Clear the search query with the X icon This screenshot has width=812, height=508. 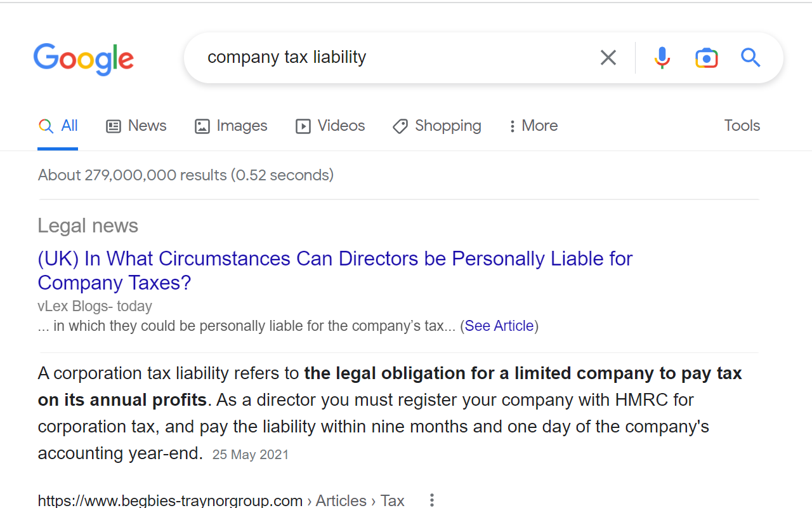608,58
